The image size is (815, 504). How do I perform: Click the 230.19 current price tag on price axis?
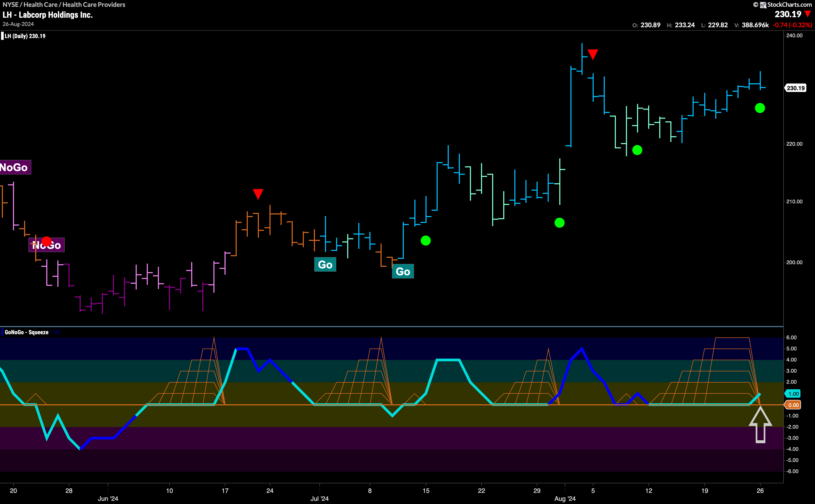click(x=796, y=88)
